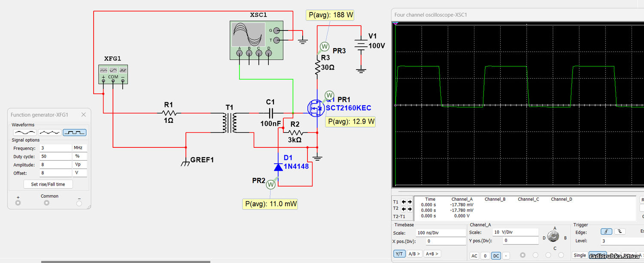Select the XFG1 function generator icon
This screenshot has height=263, width=644.
113,74
